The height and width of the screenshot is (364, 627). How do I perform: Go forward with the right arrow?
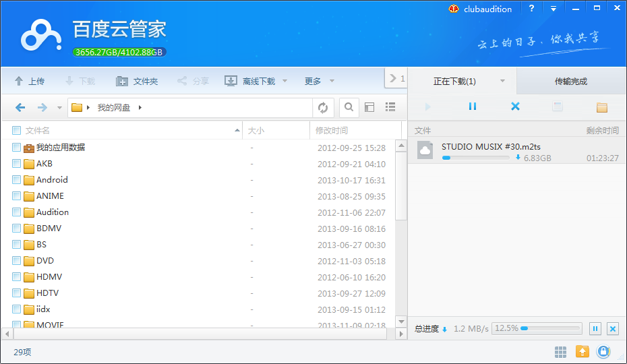(x=42, y=107)
